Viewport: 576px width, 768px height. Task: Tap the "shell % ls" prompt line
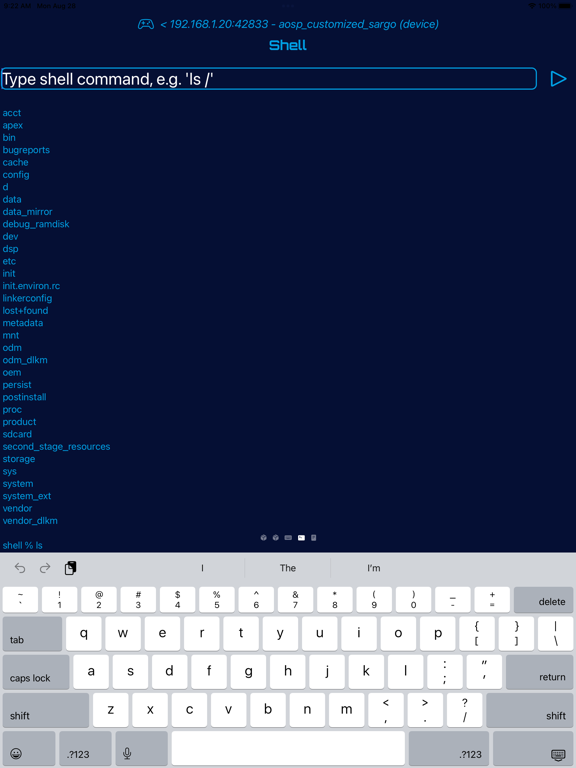[x=23, y=545]
